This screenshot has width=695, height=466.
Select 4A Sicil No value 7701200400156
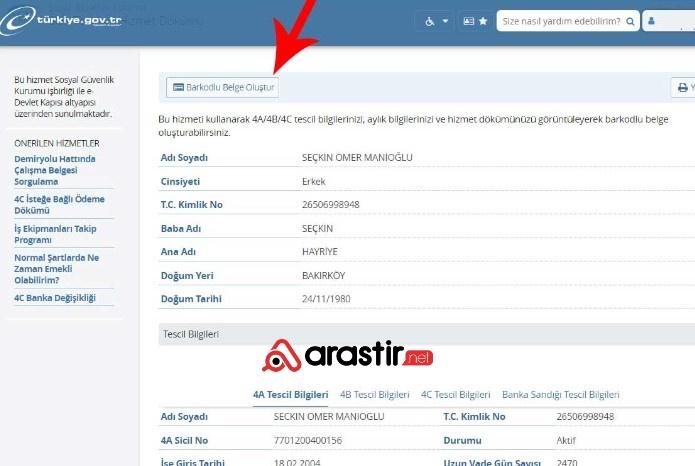point(308,440)
